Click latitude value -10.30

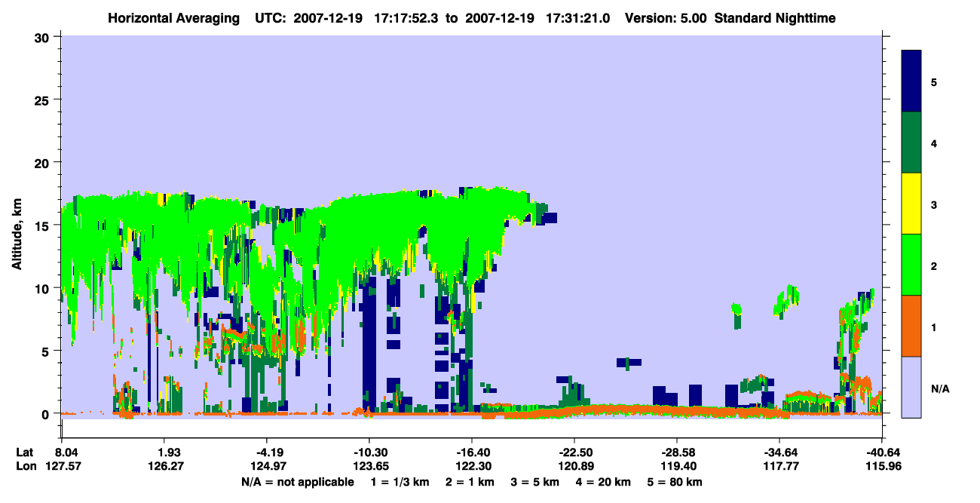pyautogui.click(x=369, y=452)
